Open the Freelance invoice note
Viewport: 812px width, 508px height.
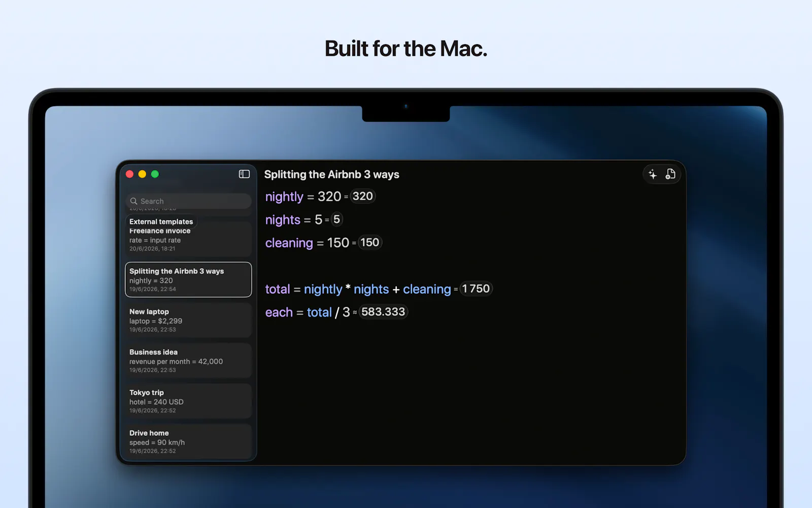click(x=188, y=239)
